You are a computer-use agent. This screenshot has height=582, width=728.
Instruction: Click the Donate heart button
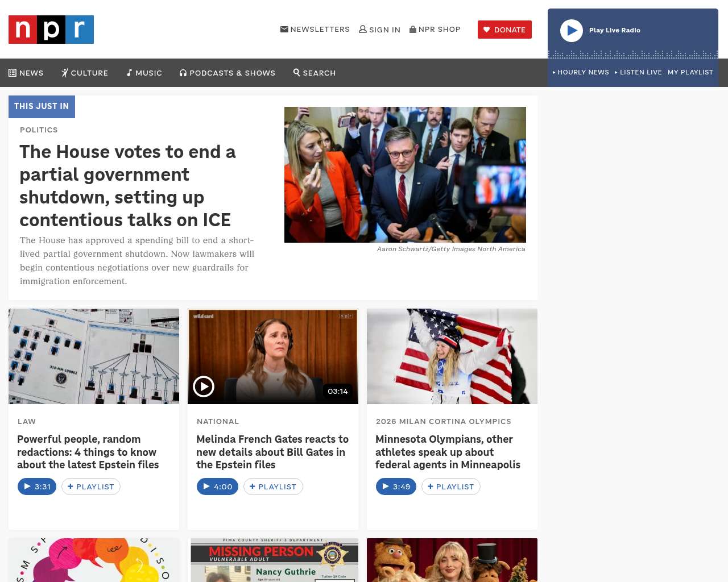(504, 30)
